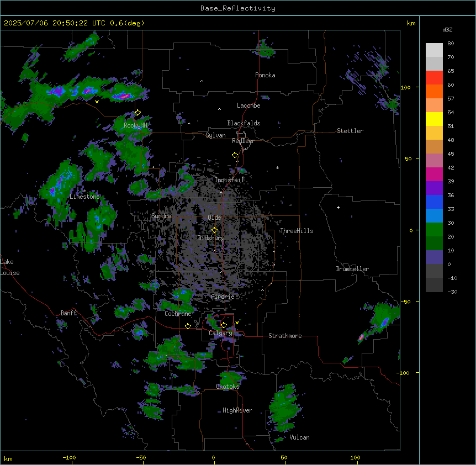Screen dimensions: 476x465
Task: Click the Didsbury town label
Action: pyautogui.click(x=211, y=238)
